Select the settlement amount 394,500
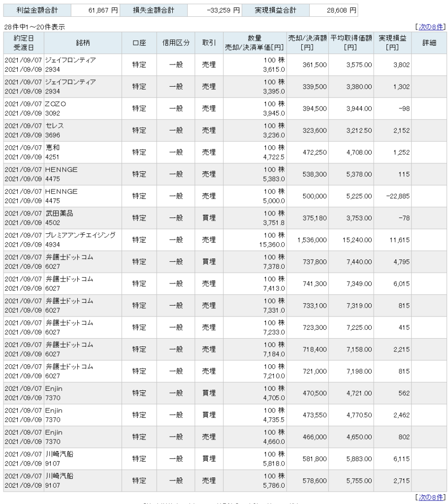 [x=315, y=109]
